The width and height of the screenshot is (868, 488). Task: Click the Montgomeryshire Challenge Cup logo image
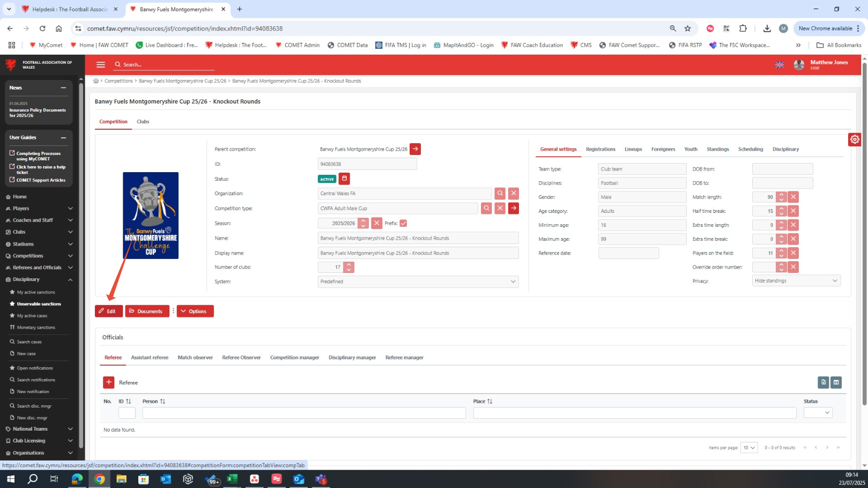pos(151,216)
